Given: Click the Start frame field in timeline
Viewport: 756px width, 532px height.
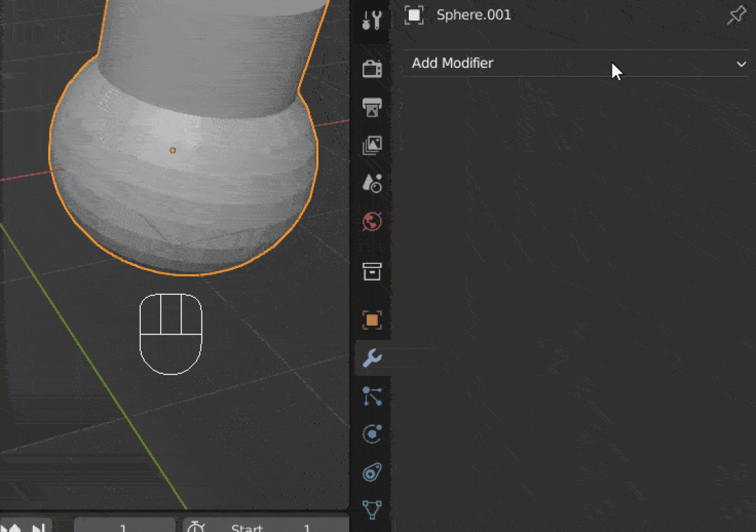Looking at the screenshot, I should coord(266,528).
